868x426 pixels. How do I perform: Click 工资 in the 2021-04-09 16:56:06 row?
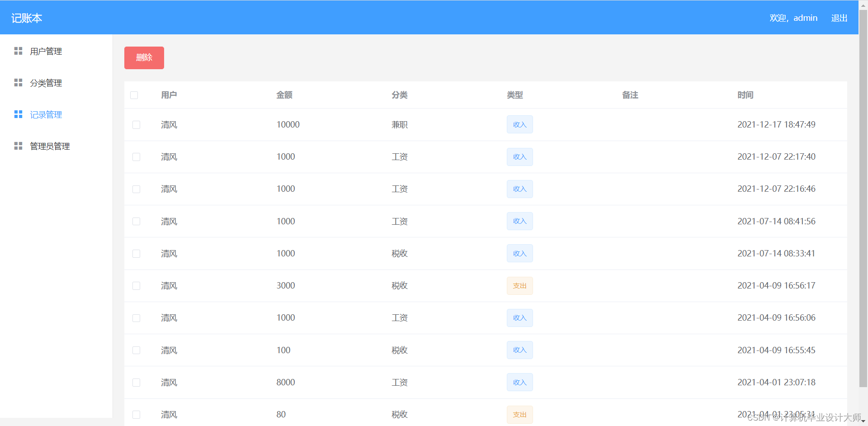[x=400, y=318]
